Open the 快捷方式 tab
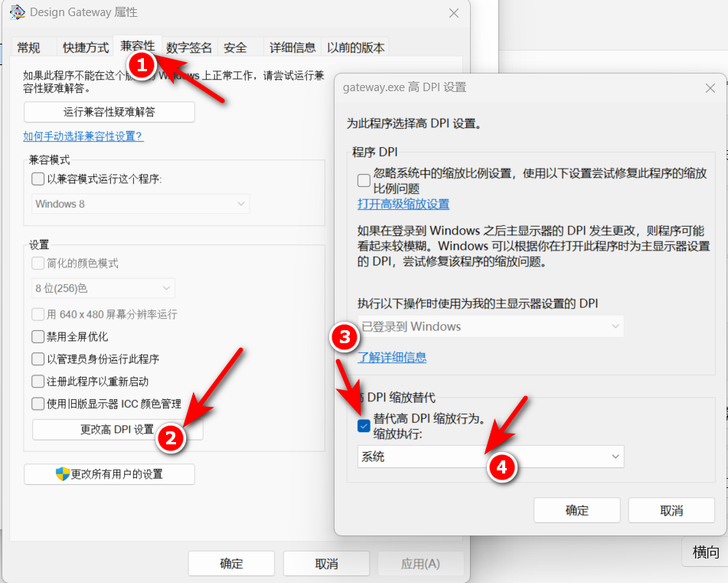The height and width of the screenshot is (583, 728). pyautogui.click(x=86, y=47)
